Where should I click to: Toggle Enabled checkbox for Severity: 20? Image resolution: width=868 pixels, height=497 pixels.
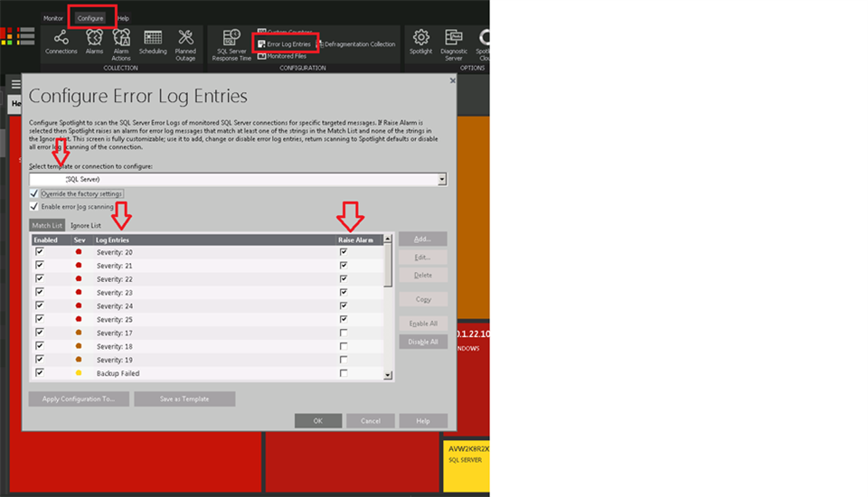pos(39,252)
